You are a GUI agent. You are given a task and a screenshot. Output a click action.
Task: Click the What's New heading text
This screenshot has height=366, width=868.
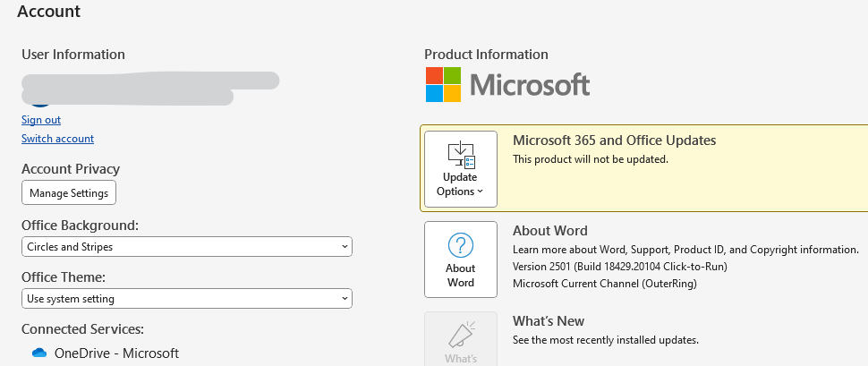pos(548,321)
